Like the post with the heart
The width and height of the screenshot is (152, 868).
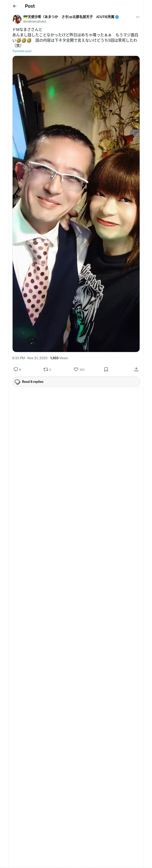[76, 369]
